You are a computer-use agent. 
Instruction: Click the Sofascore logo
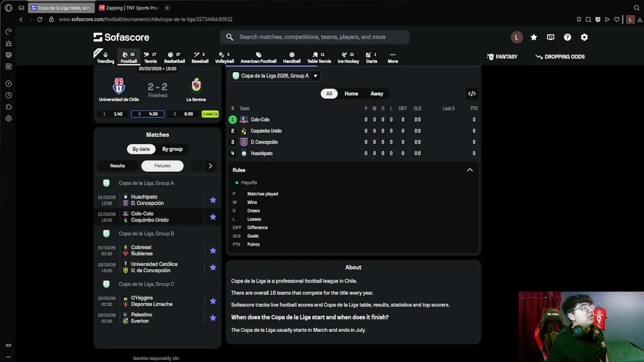point(121,37)
